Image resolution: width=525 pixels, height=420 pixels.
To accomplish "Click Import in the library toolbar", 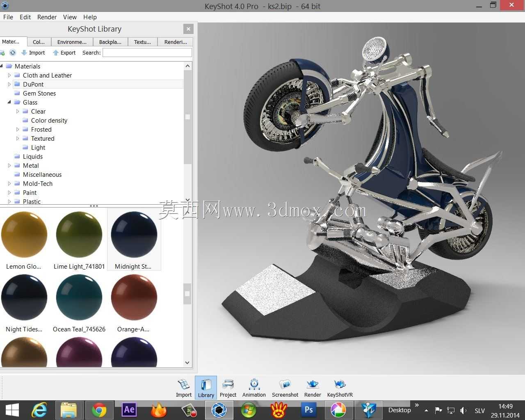I will tap(33, 52).
